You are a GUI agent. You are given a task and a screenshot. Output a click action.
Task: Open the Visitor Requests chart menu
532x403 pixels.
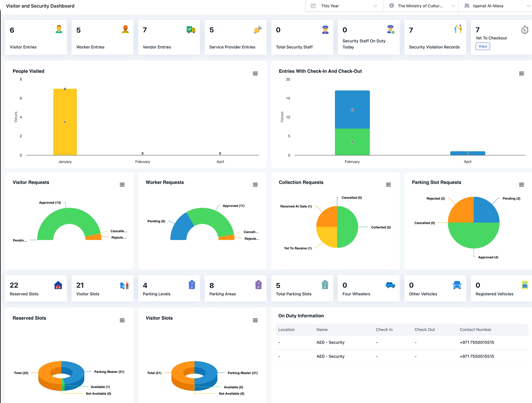pos(122,185)
